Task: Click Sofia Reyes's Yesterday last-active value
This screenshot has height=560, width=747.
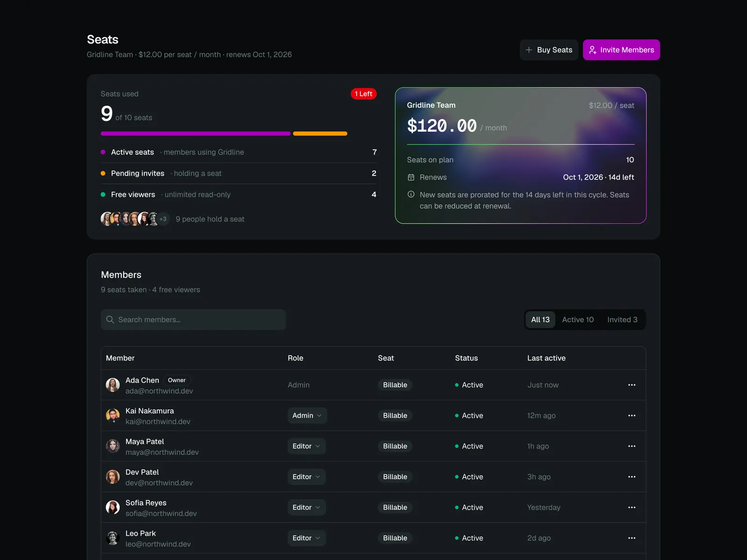Action: (x=544, y=507)
